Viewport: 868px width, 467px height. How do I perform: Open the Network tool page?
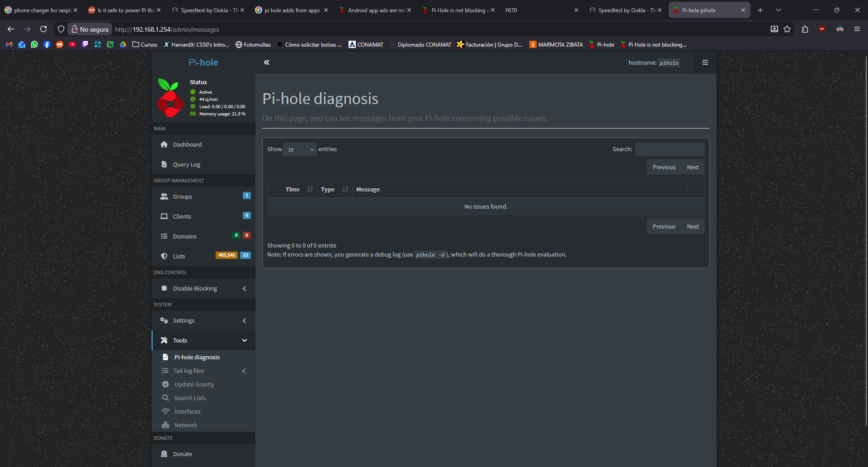click(x=185, y=425)
